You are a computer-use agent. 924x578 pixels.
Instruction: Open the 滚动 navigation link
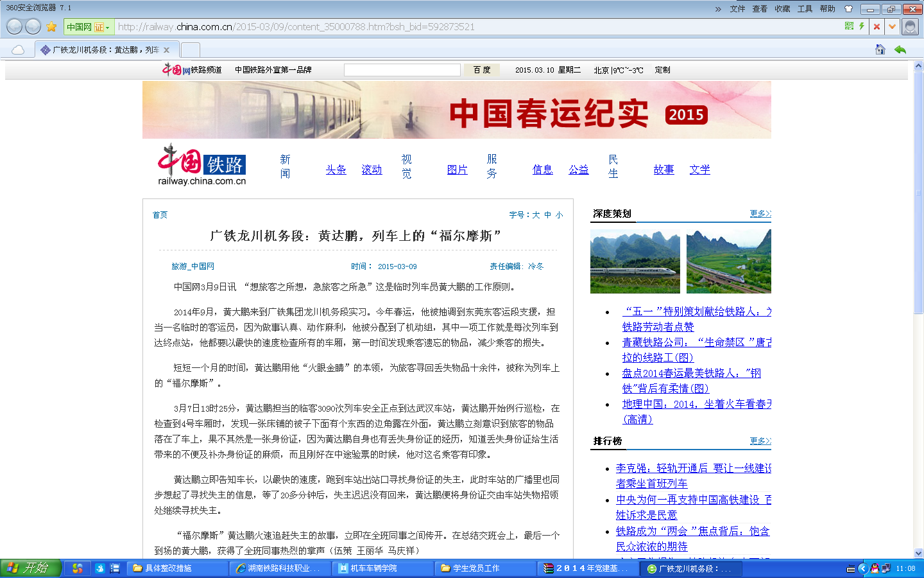(x=372, y=170)
